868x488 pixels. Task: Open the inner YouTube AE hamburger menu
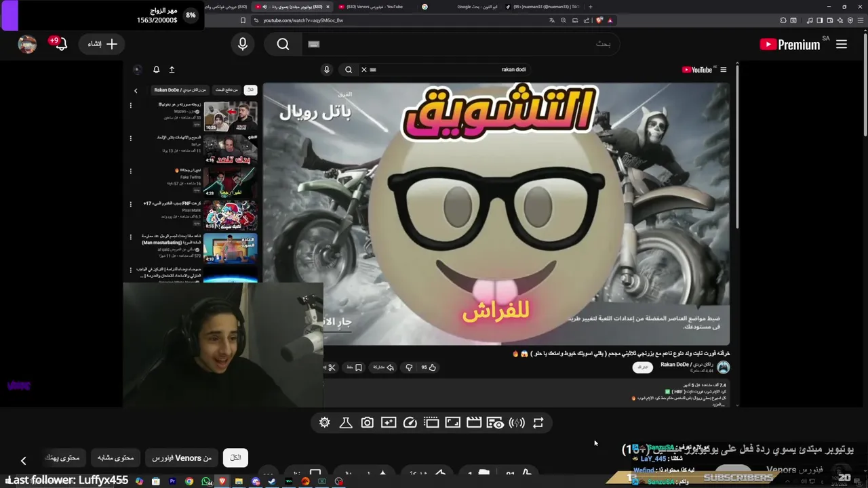point(723,70)
